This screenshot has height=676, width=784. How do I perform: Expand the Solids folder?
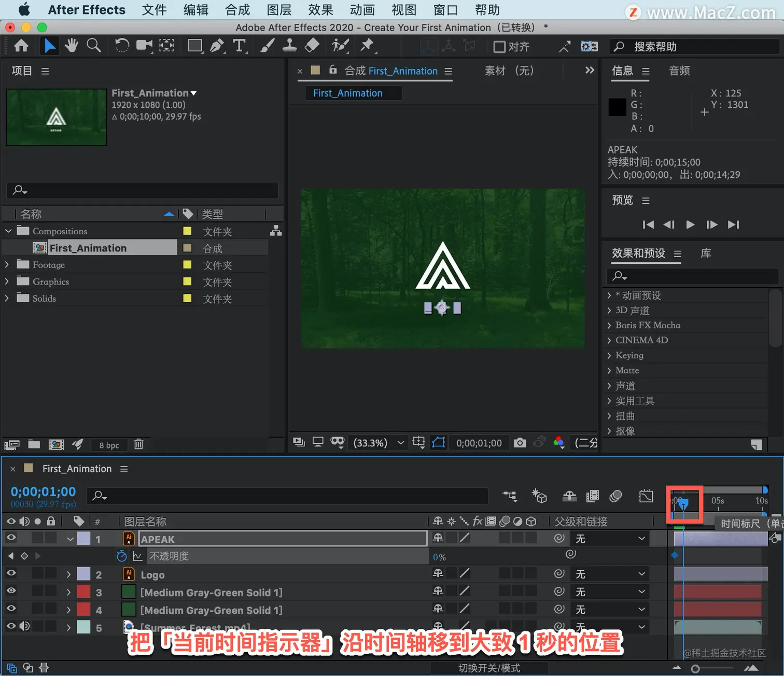click(7, 298)
